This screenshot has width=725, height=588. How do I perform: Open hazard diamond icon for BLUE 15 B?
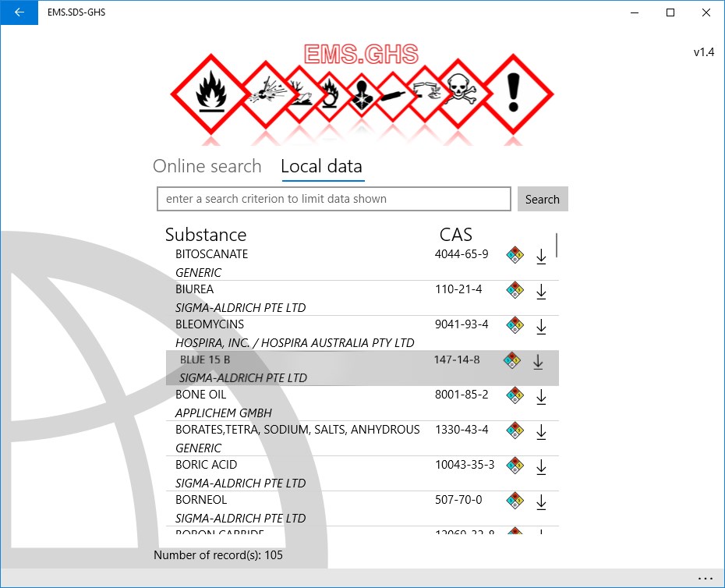click(x=512, y=360)
